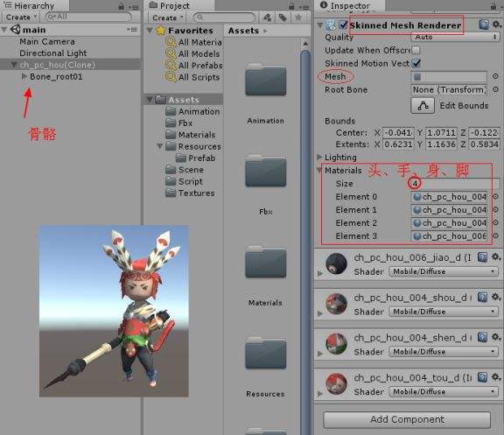Viewport: 504px width, 435px height.
Task: Click Search by Label icon in Project
Action: click(x=283, y=18)
